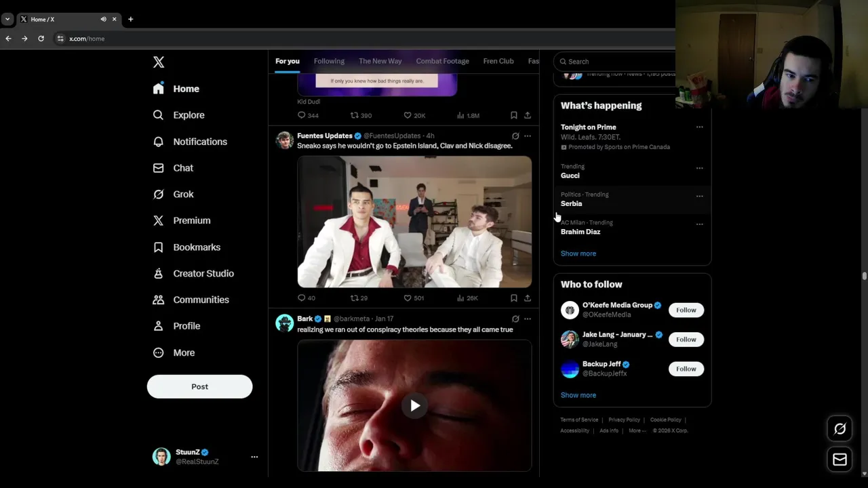
Task: Go back in browser navigation
Action: pos(8,39)
